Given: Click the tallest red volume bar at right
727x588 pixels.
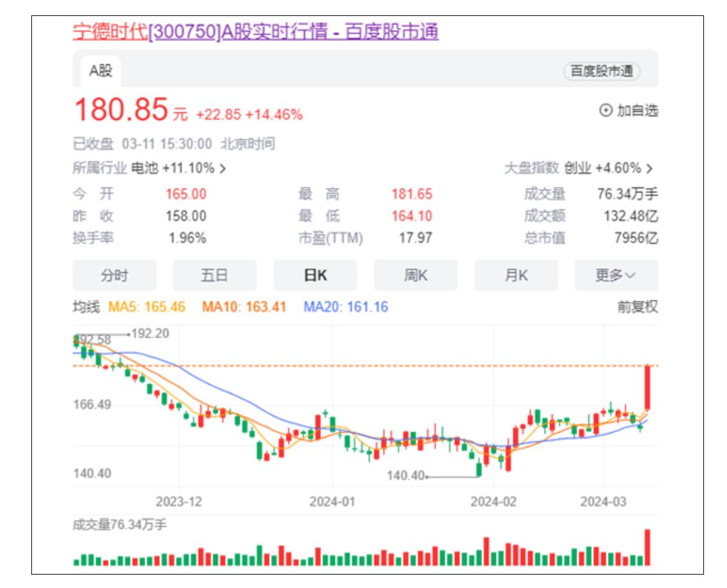Looking at the screenshot, I should [647, 547].
